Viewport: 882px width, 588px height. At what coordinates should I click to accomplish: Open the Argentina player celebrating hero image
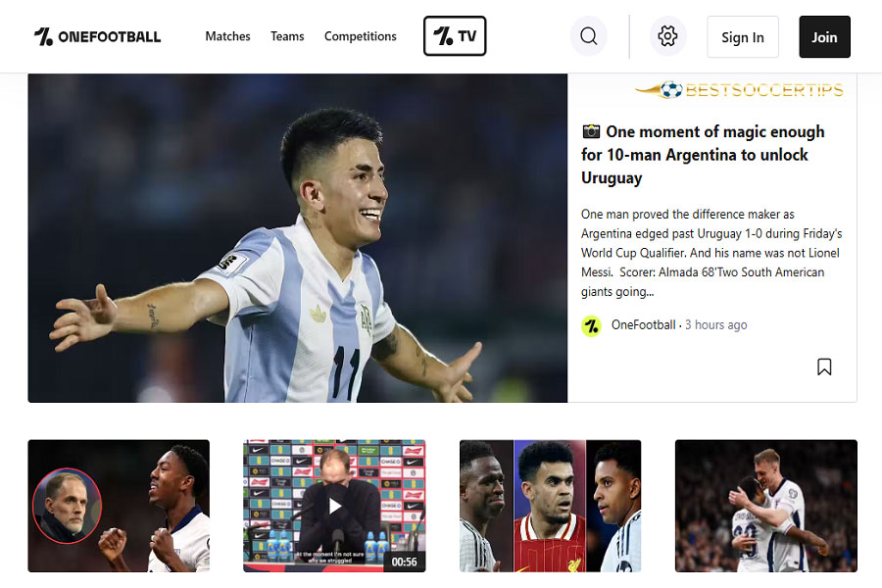click(x=298, y=238)
